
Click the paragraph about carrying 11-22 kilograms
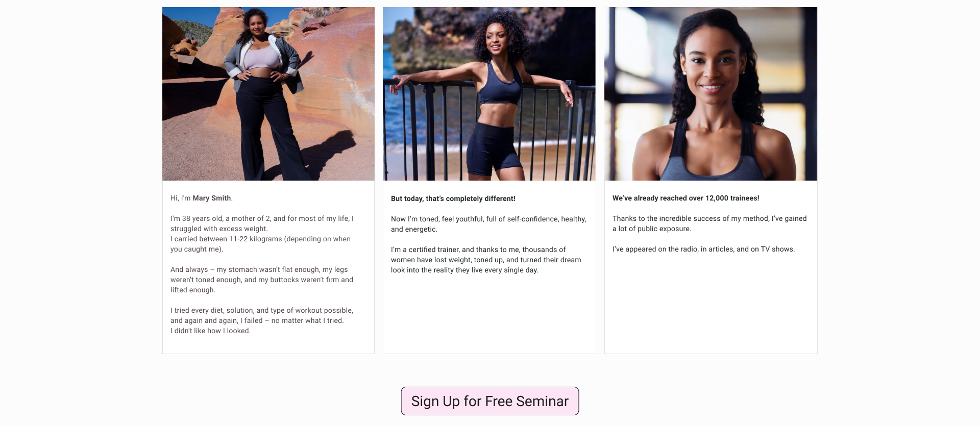pyautogui.click(x=261, y=244)
